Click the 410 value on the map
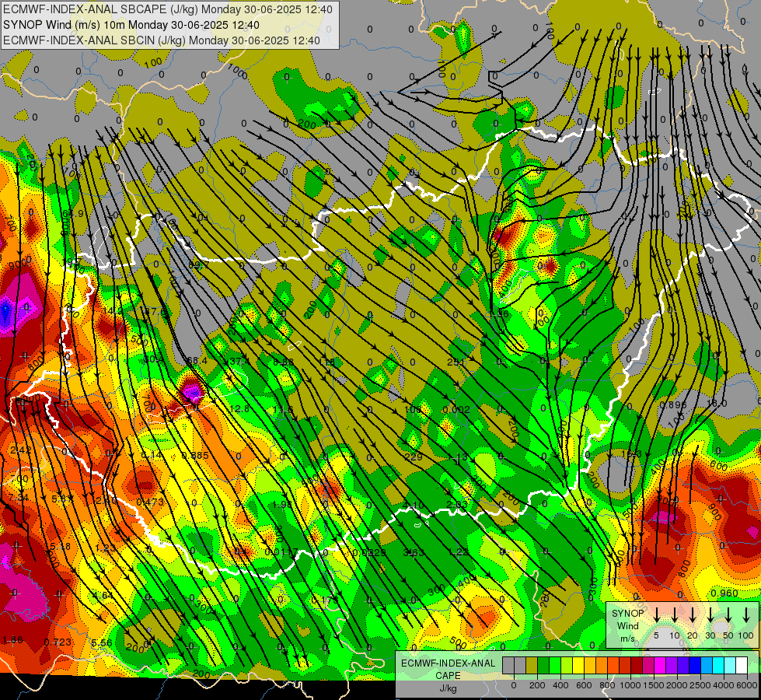The height and width of the screenshot is (700, 761). tap(413, 506)
